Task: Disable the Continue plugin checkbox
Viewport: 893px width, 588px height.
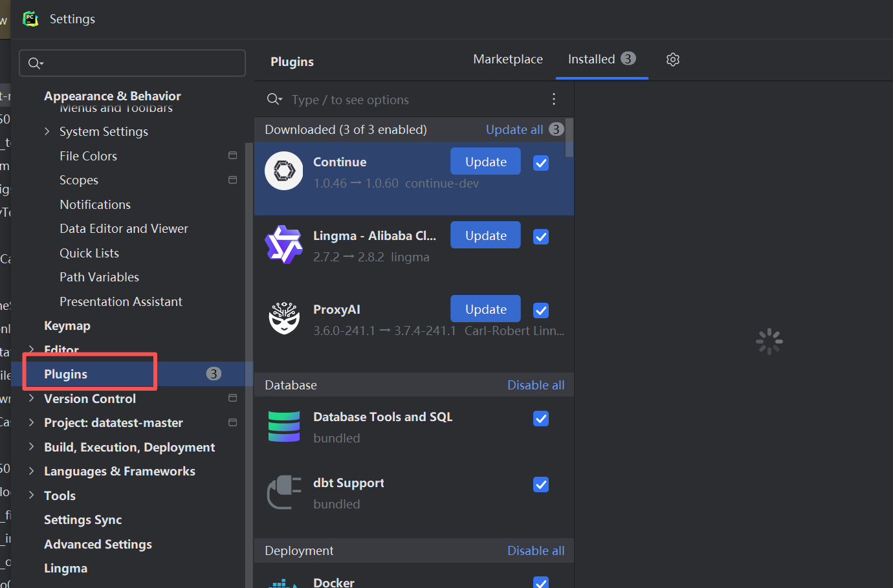Action: pos(541,163)
